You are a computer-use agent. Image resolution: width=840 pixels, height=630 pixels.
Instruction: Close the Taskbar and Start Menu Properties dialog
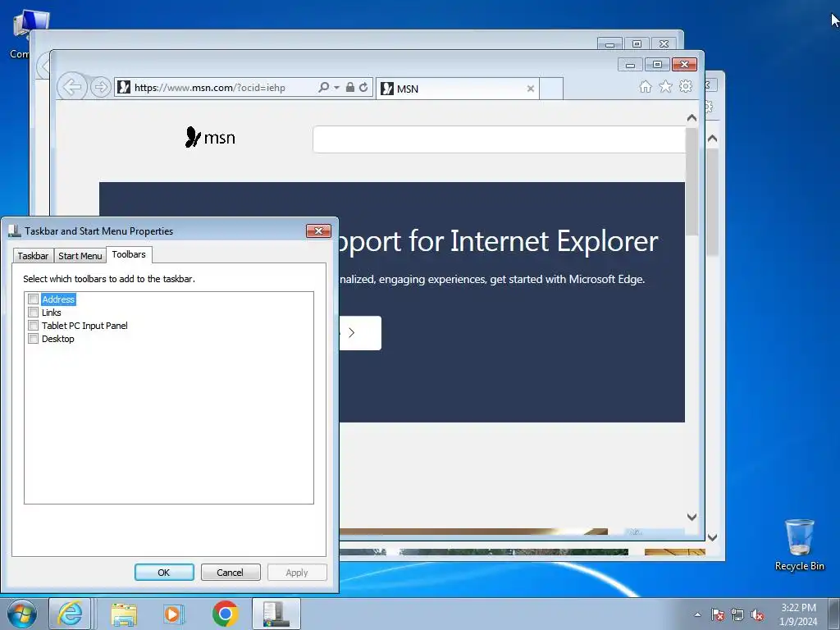coord(318,231)
